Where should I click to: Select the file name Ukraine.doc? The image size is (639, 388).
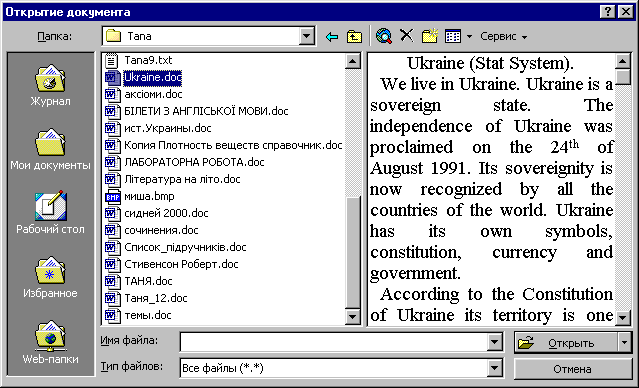[152, 77]
